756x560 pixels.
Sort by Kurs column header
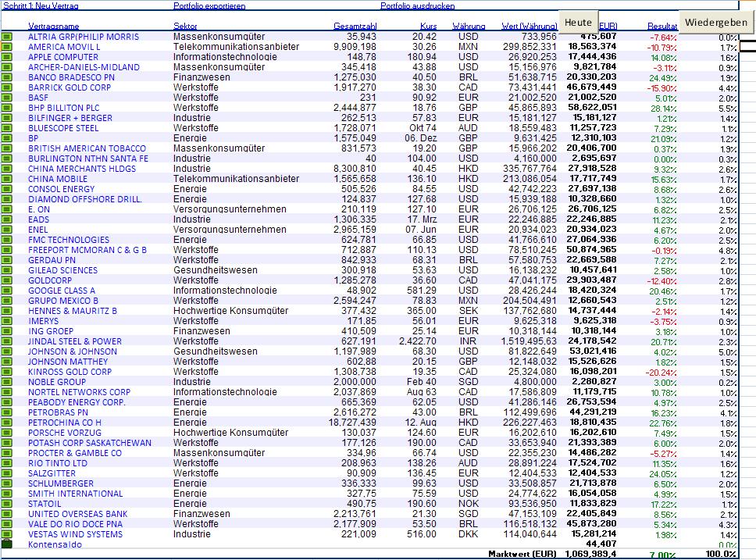428,26
